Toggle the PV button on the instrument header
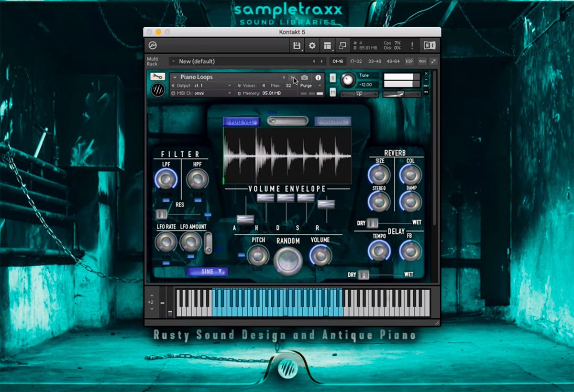Image resolution: width=574 pixels, height=392 pixels. pos(427,92)
